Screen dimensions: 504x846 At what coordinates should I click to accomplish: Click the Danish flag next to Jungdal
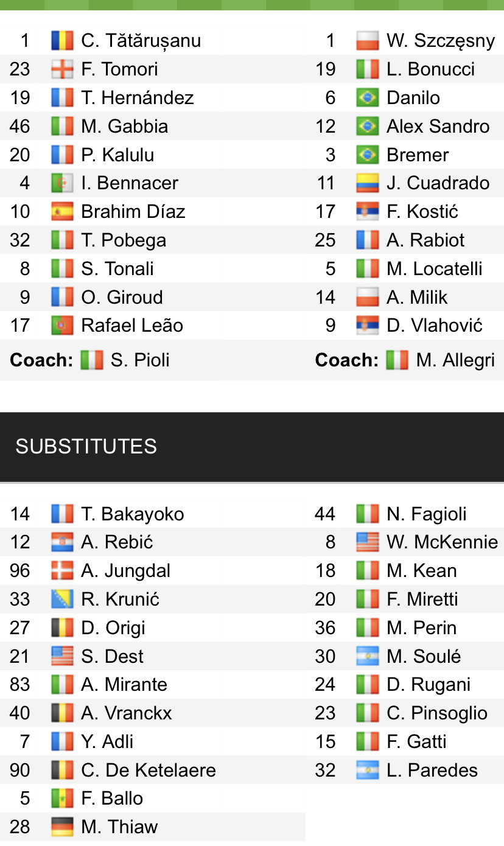coord(62,571)
